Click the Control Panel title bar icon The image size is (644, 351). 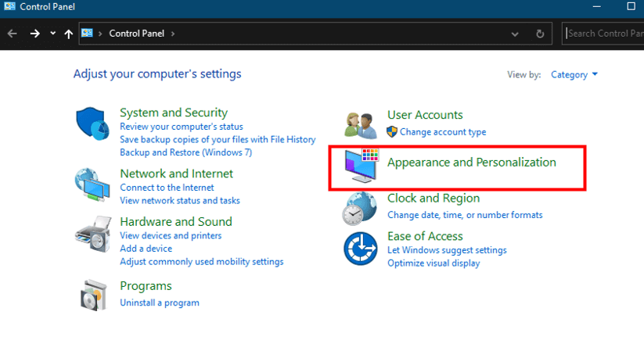pyautogui.click(x=9, y=6)
